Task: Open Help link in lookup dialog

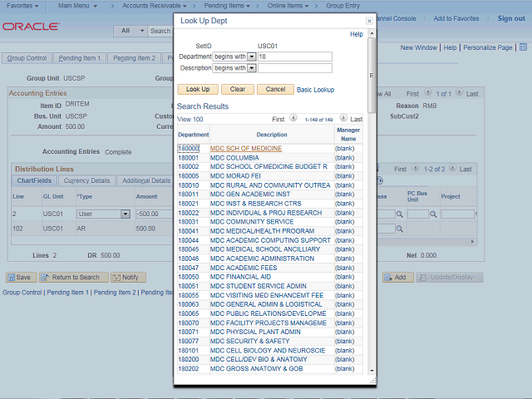Action: pos(357,34)
